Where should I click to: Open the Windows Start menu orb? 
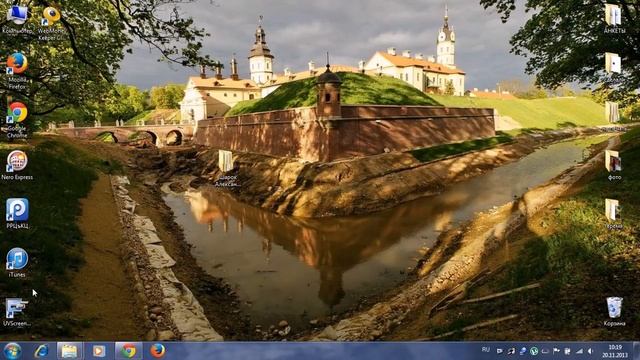point(12,351)
